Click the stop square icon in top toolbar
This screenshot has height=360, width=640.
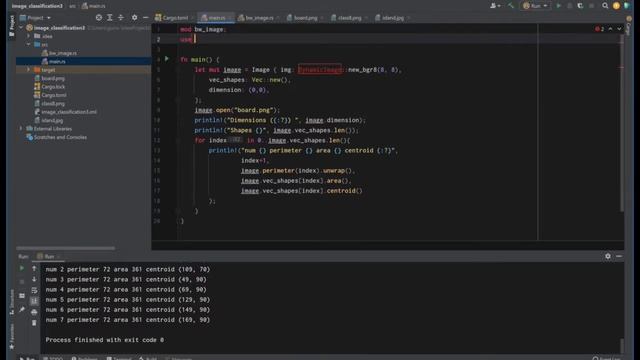591,6
